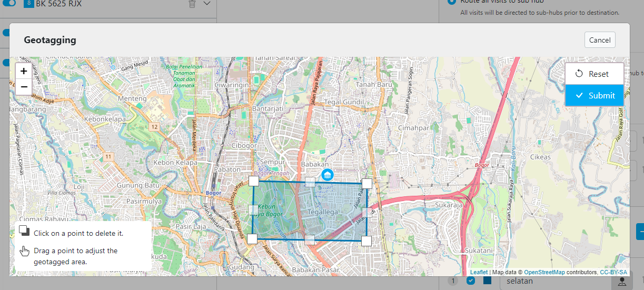
Task: Delete vehicle BK 5625 RJX with the trash icon
Action: [192, 4]
